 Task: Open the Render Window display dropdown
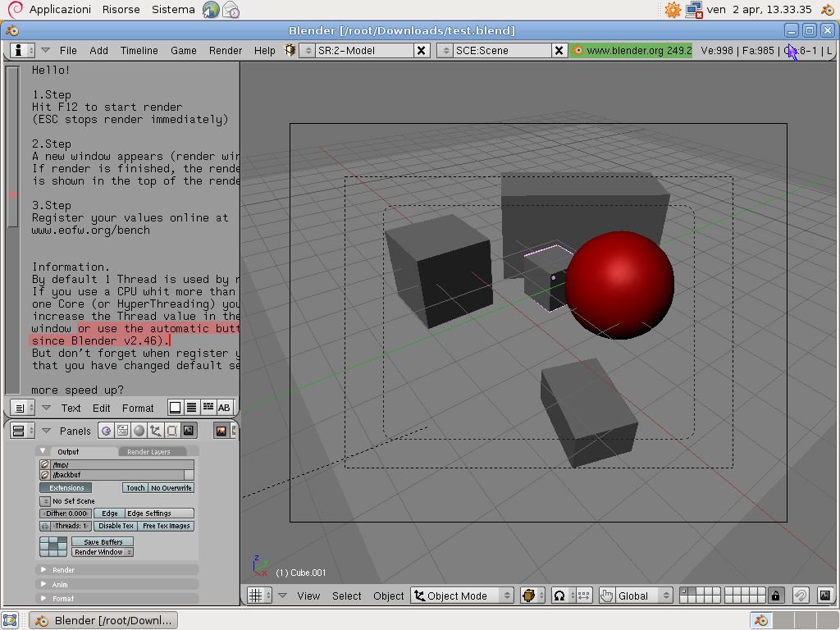(103, 552)
